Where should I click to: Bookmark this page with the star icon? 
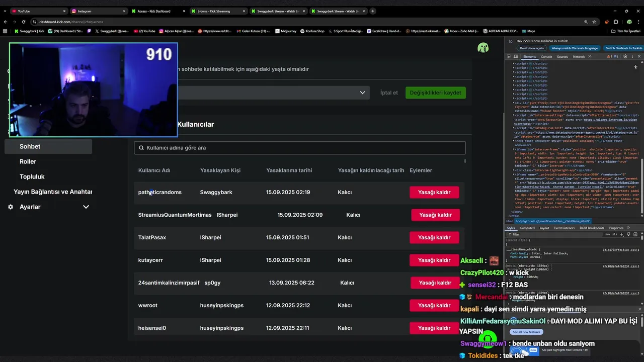[x=594, y=22]
